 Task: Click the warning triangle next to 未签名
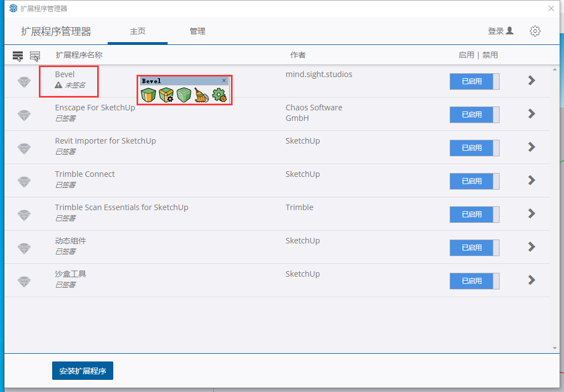click(x=58, y=85)
